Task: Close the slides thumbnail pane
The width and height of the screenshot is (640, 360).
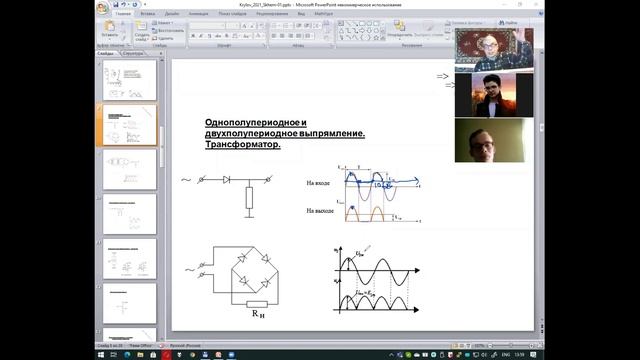Action: click(160, 53)
